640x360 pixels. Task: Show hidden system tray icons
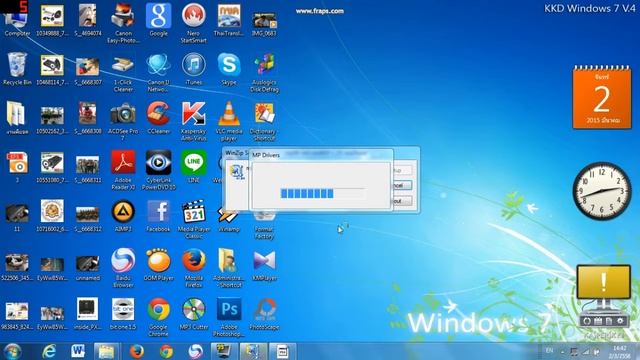tap(563, 352)
